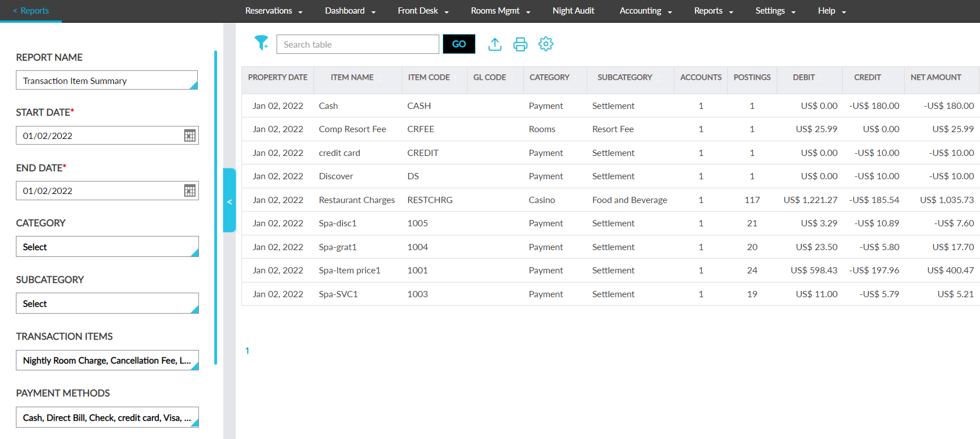Click the Casino category cell

(542, 200)
